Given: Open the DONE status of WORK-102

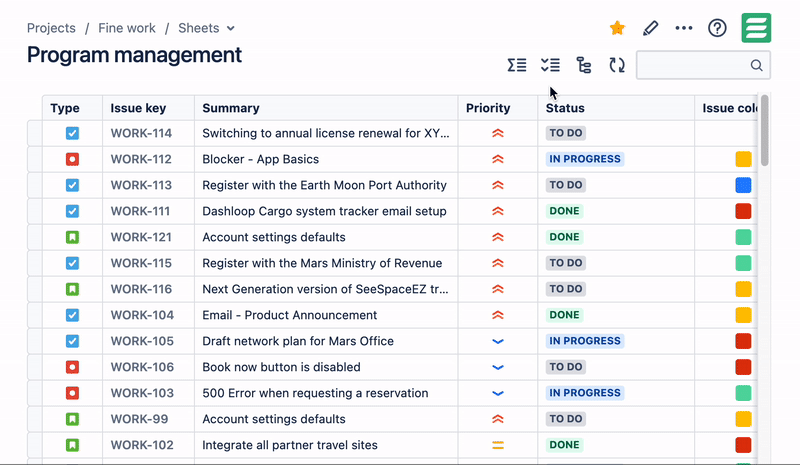Looking at the screenshot, I should click(564, 445).
